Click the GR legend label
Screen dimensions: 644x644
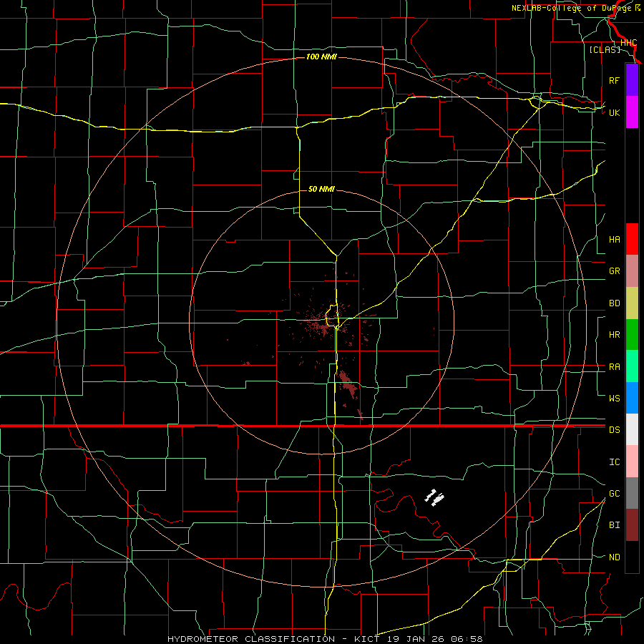click(x=614, y=271)
